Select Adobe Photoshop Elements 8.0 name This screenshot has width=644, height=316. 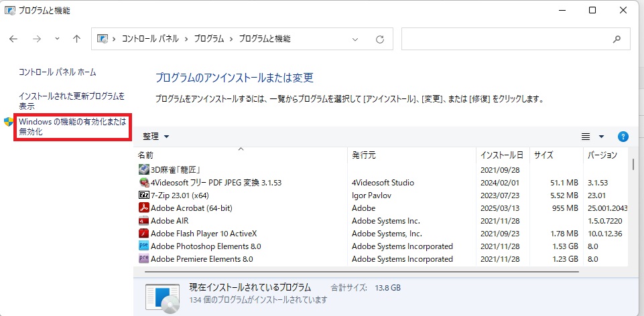pyautogui.click(x=206, y=246)
